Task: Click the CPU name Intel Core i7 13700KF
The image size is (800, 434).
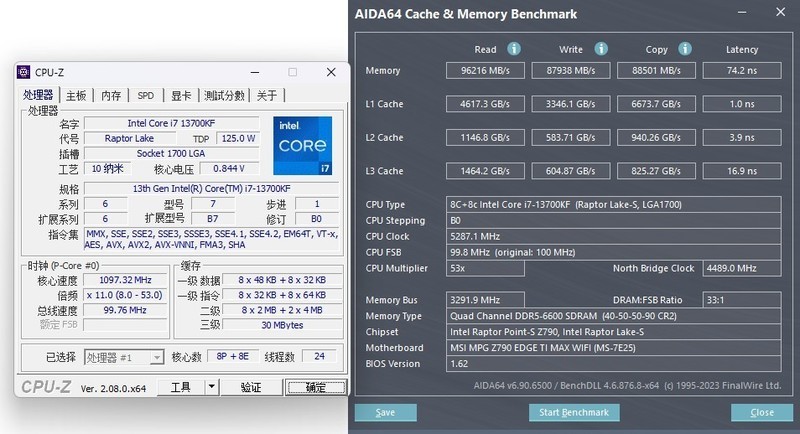Action: [171, 123]
